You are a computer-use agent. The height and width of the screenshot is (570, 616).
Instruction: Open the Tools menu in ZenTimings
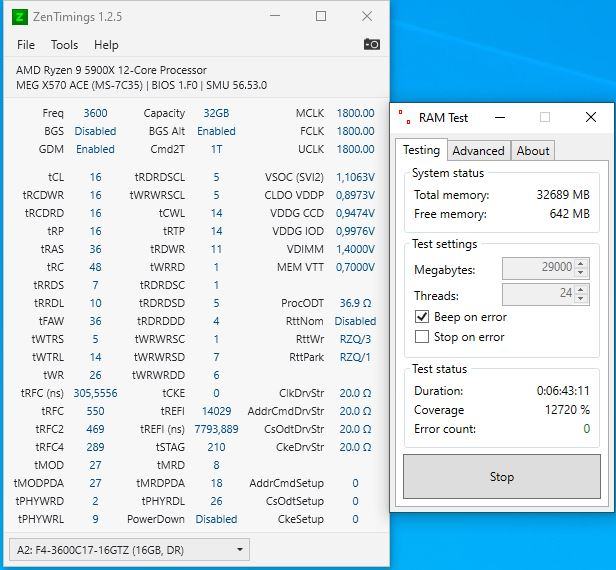point(64,45)
